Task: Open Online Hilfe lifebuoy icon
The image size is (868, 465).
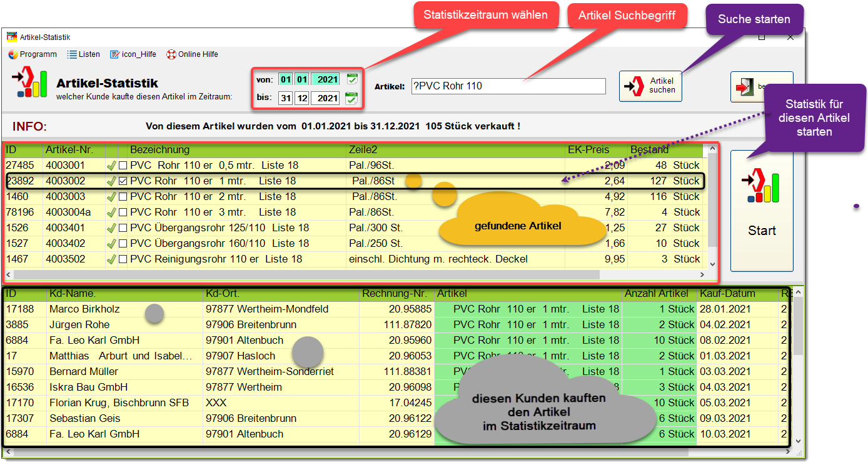Action: coord(171,54)
